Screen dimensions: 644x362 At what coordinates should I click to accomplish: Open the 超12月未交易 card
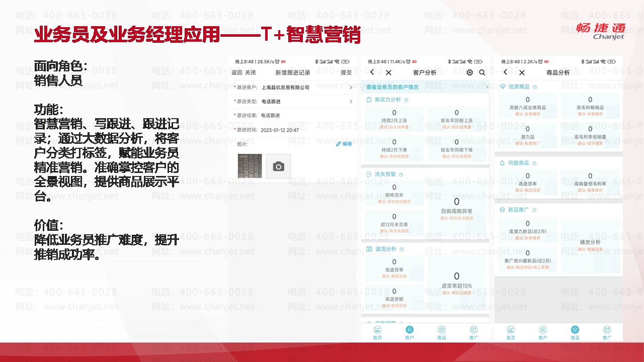[394, 223]
